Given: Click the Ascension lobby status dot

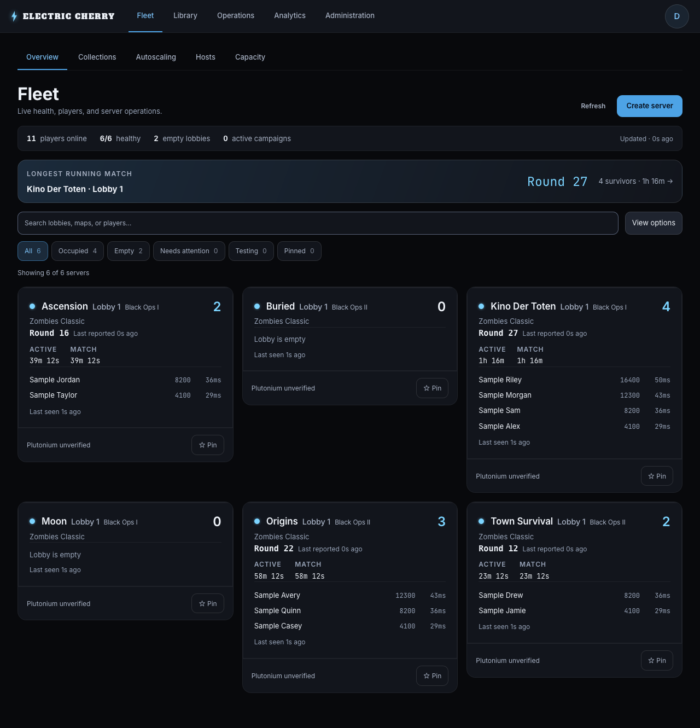Looking at the screenshot, I should 32,306.
